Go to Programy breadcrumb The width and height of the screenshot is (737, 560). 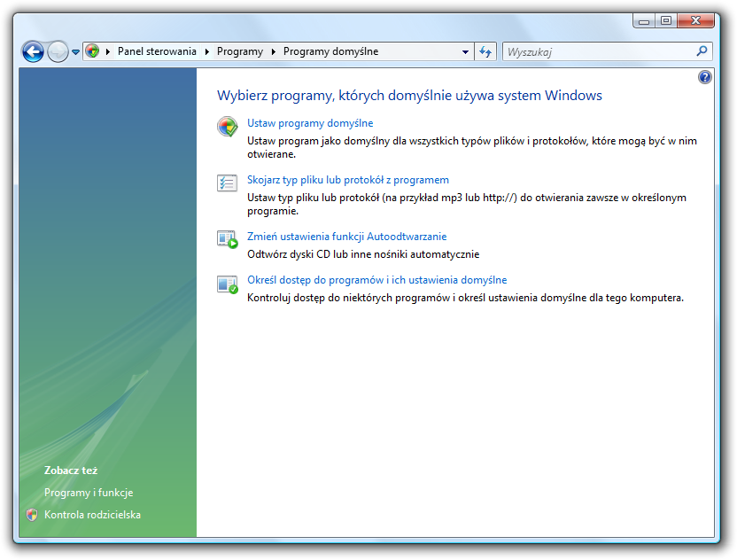pyautogui.click(x=240, y=51)
